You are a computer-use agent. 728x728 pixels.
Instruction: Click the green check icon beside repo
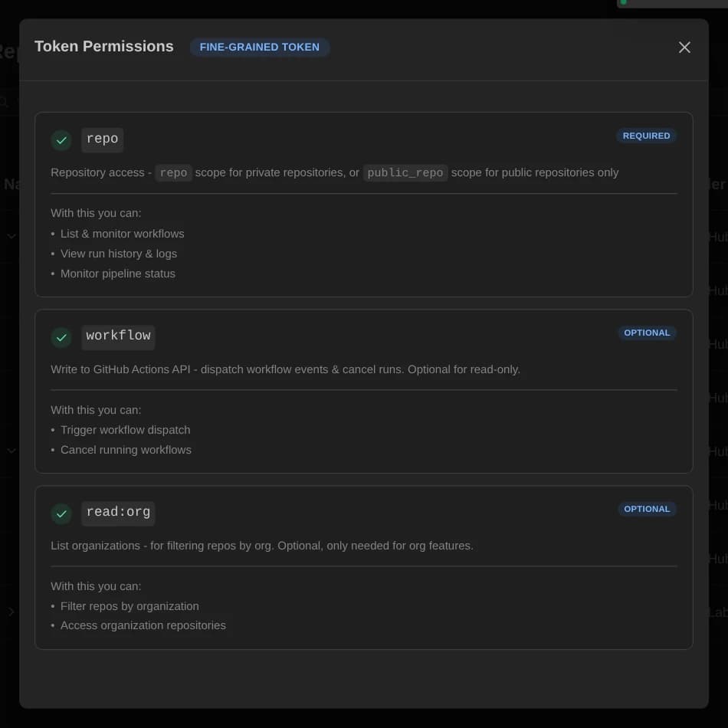[61, 140]
